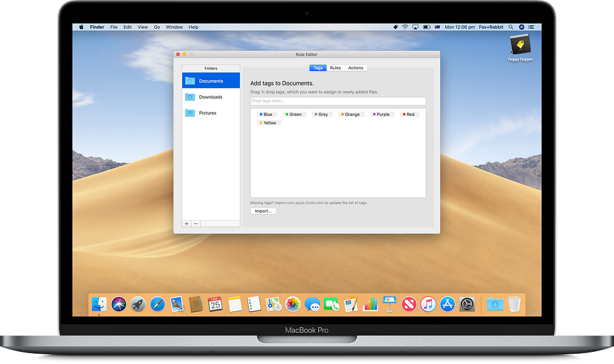Open the Go menu
The height and width of the screenshot is (364, 614).
click(157, 27)
